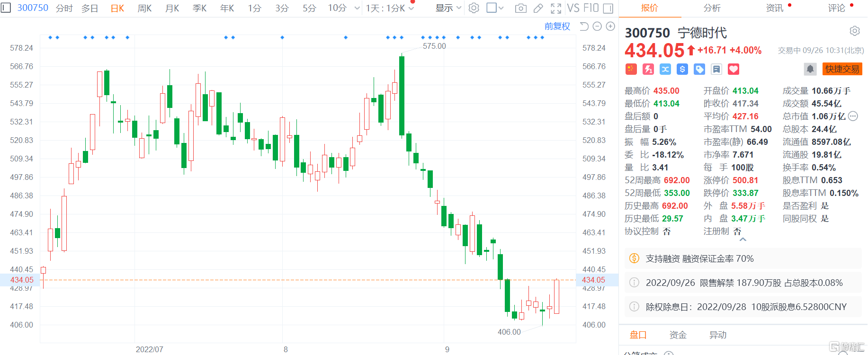The height and width of the screenshot is (355, 868).
Task: Click the blue shuffle arrows icon
Action: (665, 69)
